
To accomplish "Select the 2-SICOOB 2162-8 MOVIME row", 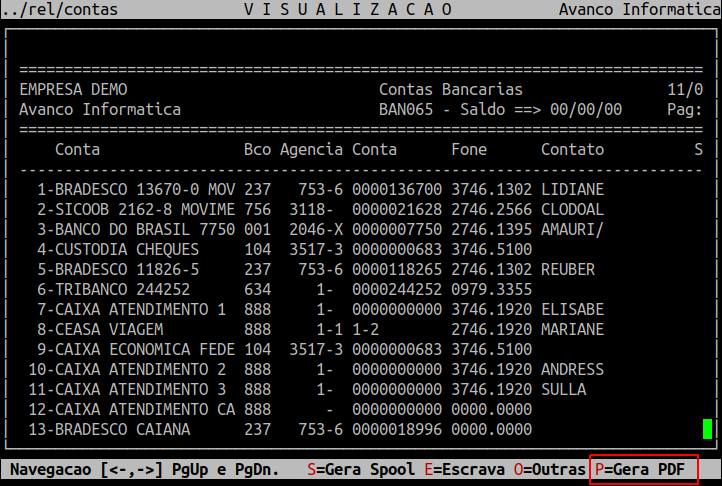I will click(x=135, y=209).
